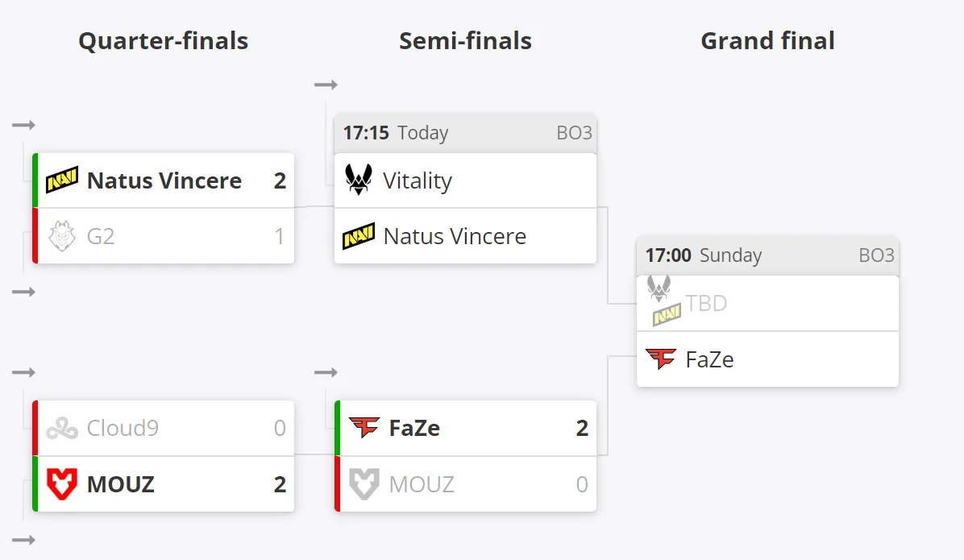Click the G2 logo in quarter-finals
Viewport: 964px width, 560px height.
(62, 236)
